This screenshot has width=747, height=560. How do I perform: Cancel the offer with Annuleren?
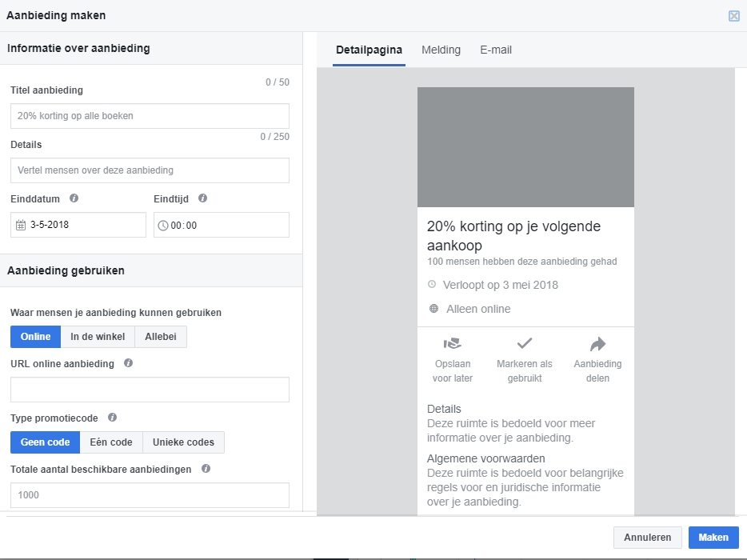tap(647, 537)
